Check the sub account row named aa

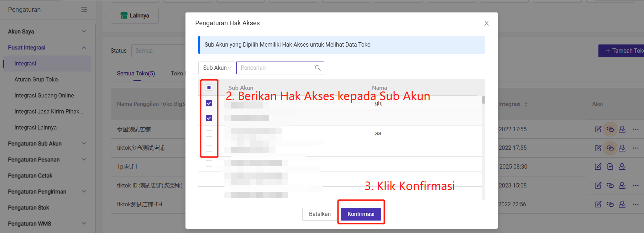pyautogui.click(x=209, y=133)
